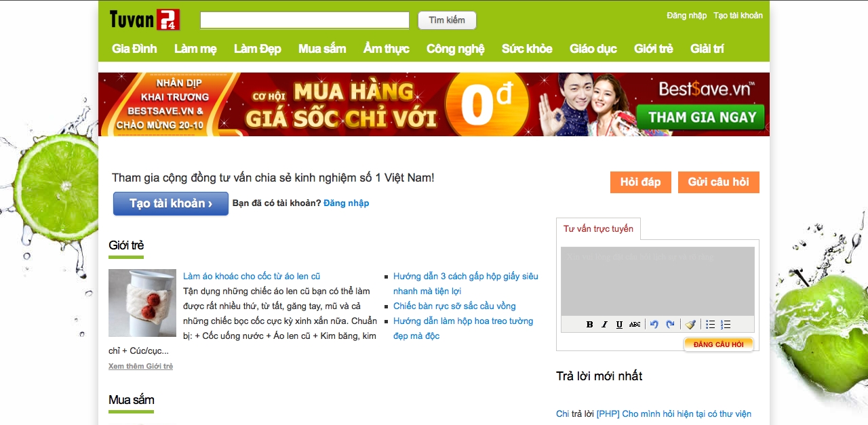
Task: Open the Bestsave.vn banner advertisement
Action: click(434, 104)
